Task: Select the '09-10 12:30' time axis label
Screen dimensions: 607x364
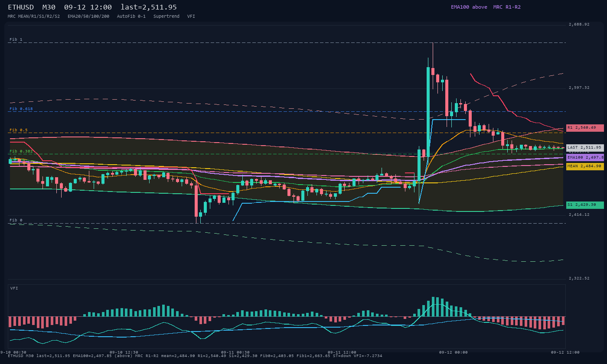Action: click(x=124, y=352)
